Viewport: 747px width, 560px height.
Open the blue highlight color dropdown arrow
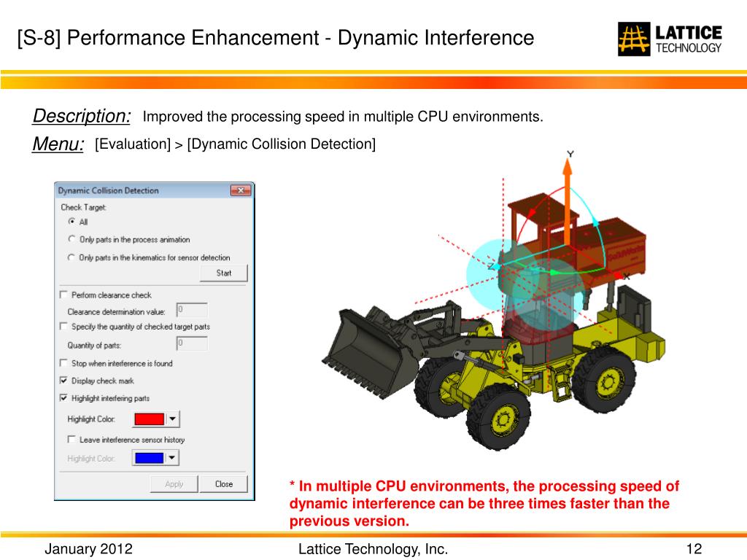pos(172,458)
